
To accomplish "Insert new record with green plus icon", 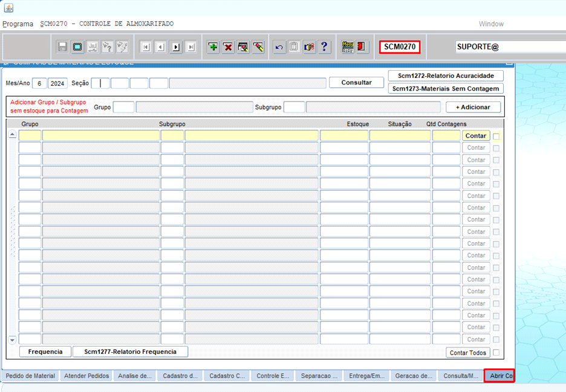I will [x=213, y=47].
